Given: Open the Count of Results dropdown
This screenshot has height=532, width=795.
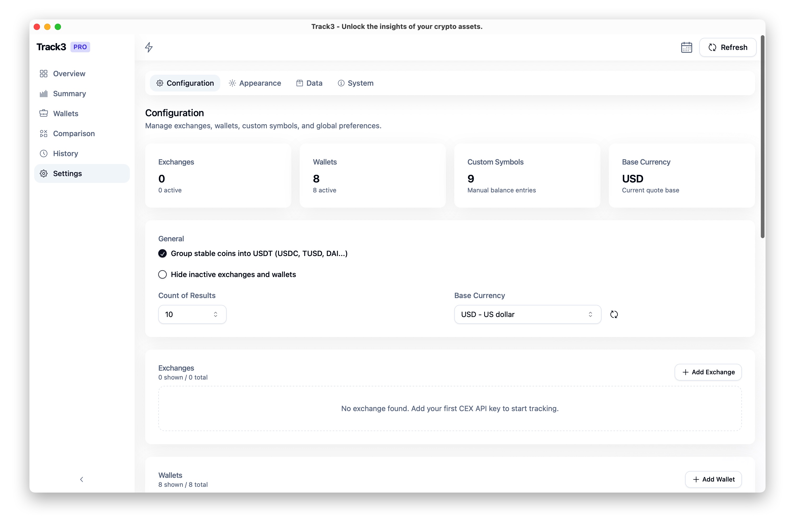Looking at the screenshot, I should point(192,315).
